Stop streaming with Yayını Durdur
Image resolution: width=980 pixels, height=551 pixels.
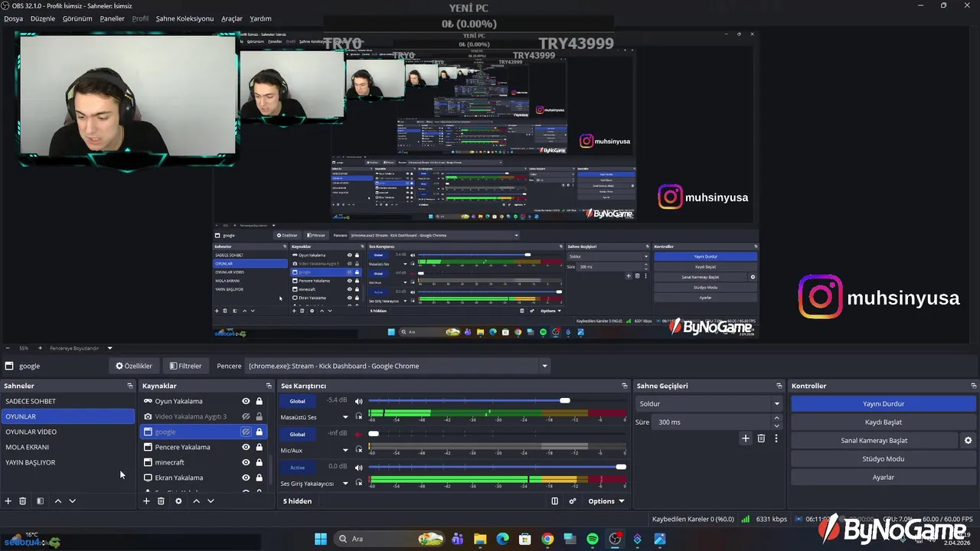(x=883, y=403)
